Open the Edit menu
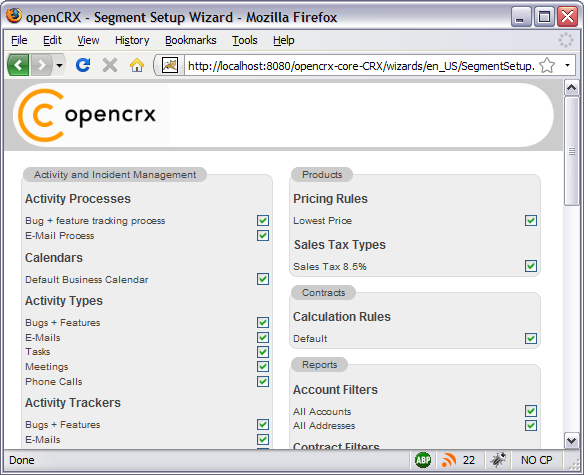584x475 pixels. (52, 40)
